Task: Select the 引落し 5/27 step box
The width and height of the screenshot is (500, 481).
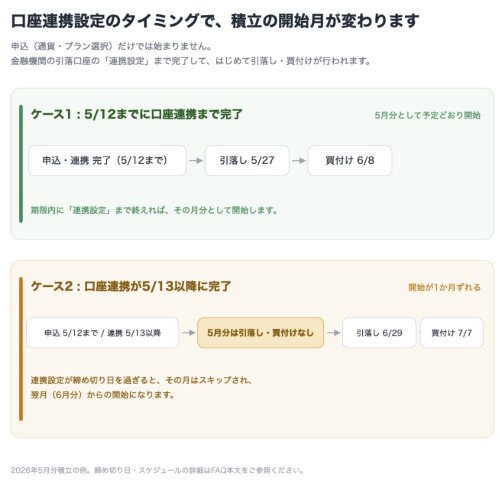Action: (247, 160)
